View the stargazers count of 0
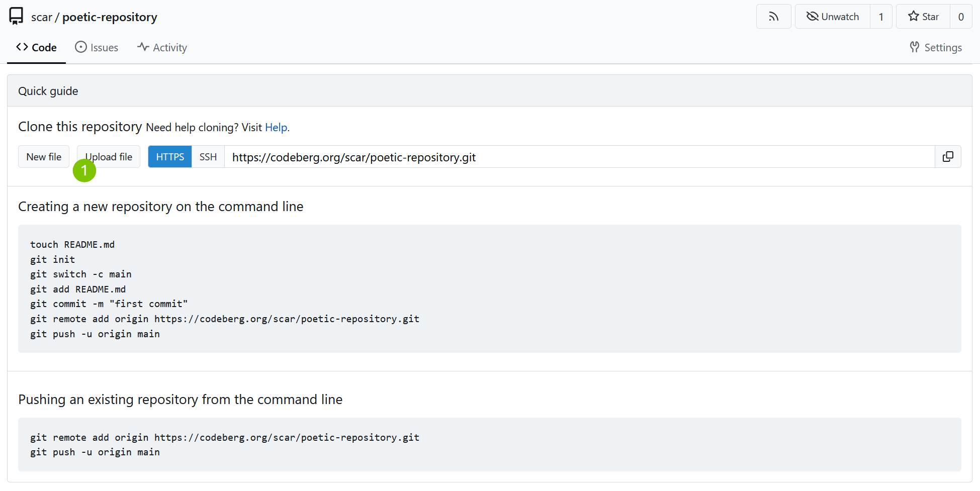Image resolution: width=980 pixels, height=491 pixels. point(960,17)
